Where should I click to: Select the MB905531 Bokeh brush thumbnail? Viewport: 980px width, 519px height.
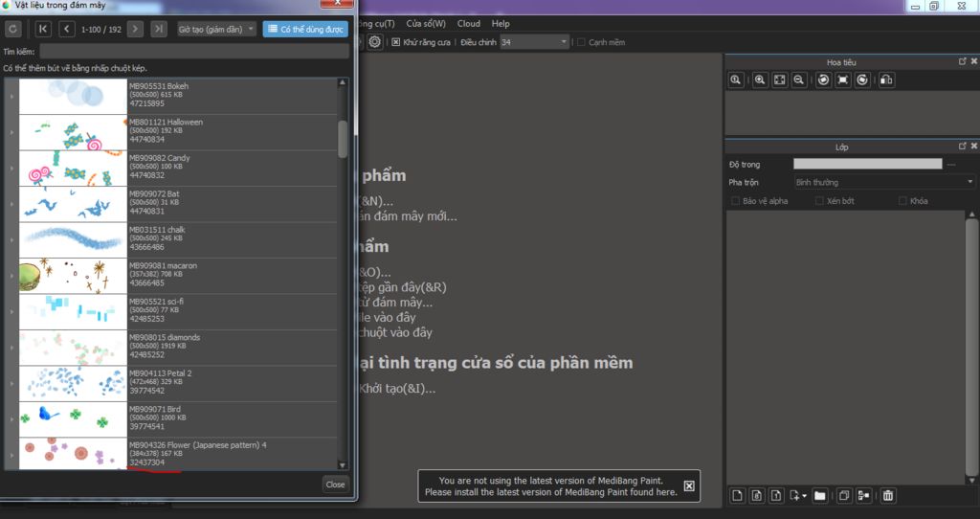(73, 96)
